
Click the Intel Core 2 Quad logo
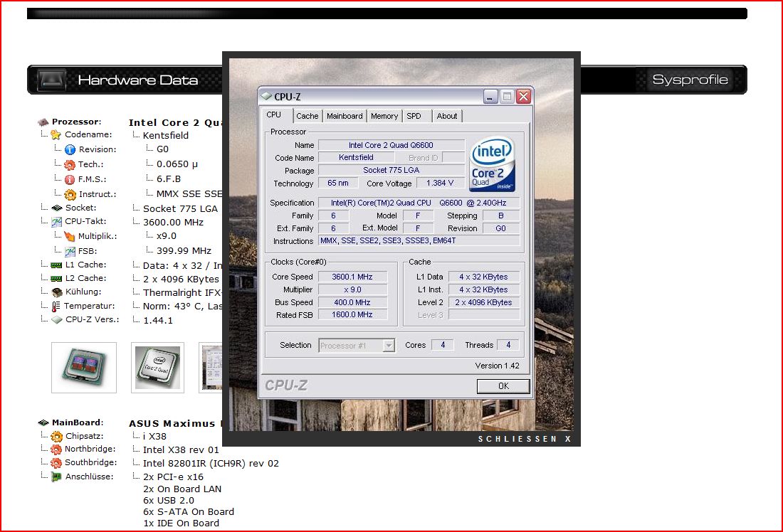coord(492,164)
